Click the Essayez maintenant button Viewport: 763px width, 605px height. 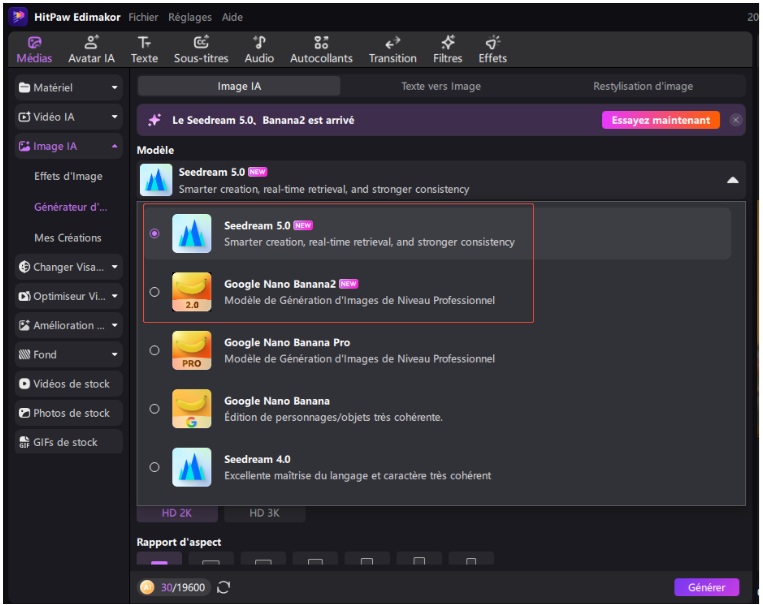pos(661,120)
